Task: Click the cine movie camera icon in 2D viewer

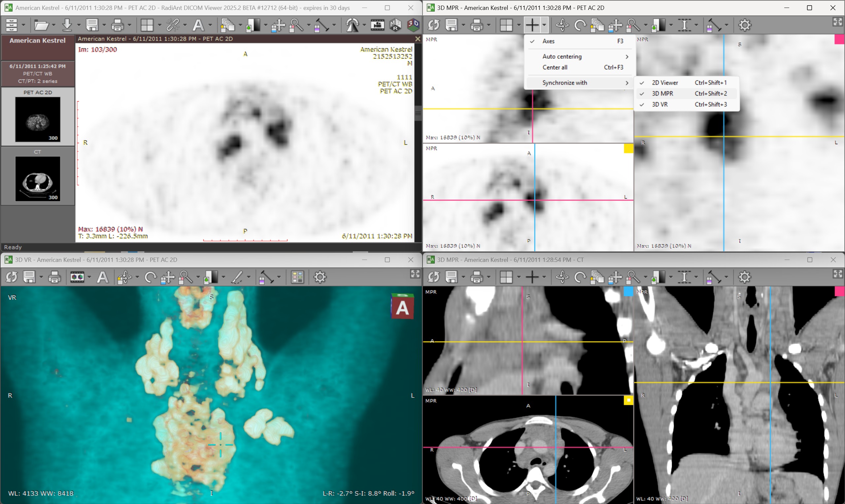Action: [377, 25]
